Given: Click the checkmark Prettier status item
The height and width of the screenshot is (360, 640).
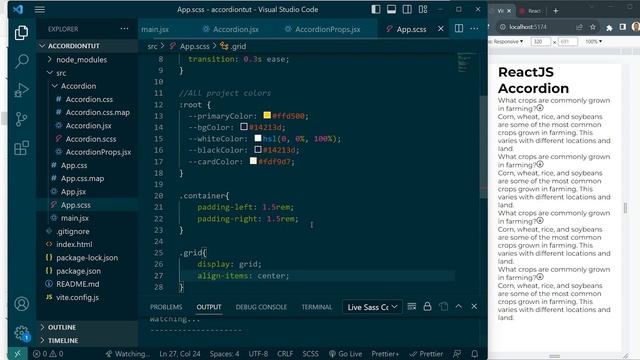Looking at the screenshot, I should 426,353.
